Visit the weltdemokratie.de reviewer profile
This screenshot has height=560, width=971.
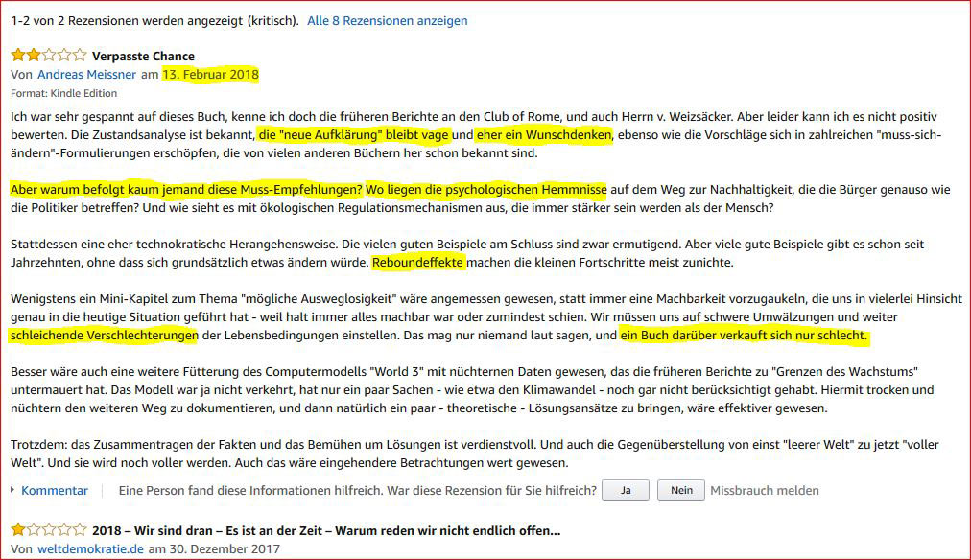point(90,548)
